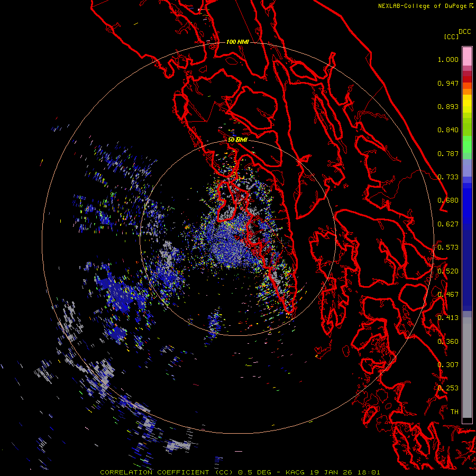The width and height of the screenshot is (476, 476).
Task: Select the 0.307 legend value
Action: (448, 365)
